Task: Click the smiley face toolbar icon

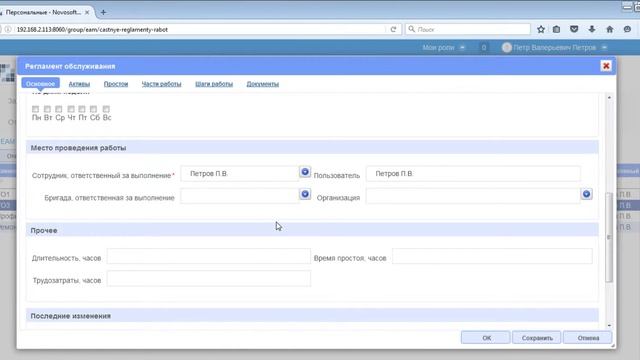Action: coord(627,29)
